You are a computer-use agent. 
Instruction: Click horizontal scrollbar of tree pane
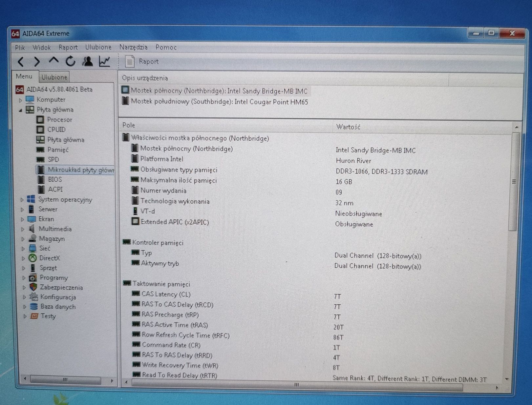click(x=65, y=380)
